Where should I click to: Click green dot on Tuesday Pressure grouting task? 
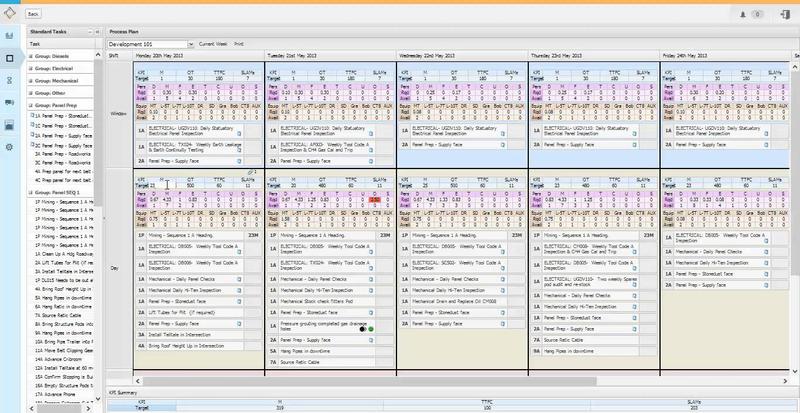[371, 329]
